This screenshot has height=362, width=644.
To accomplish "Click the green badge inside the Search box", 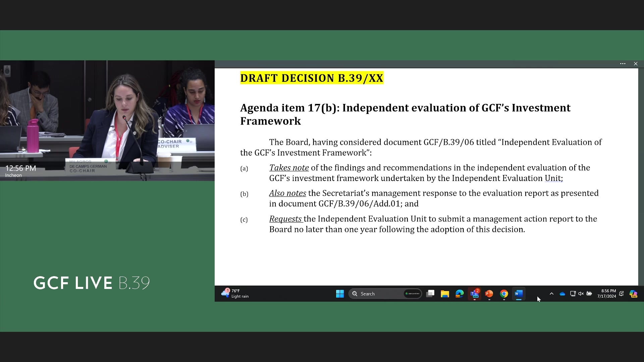I will click(412, 294).
